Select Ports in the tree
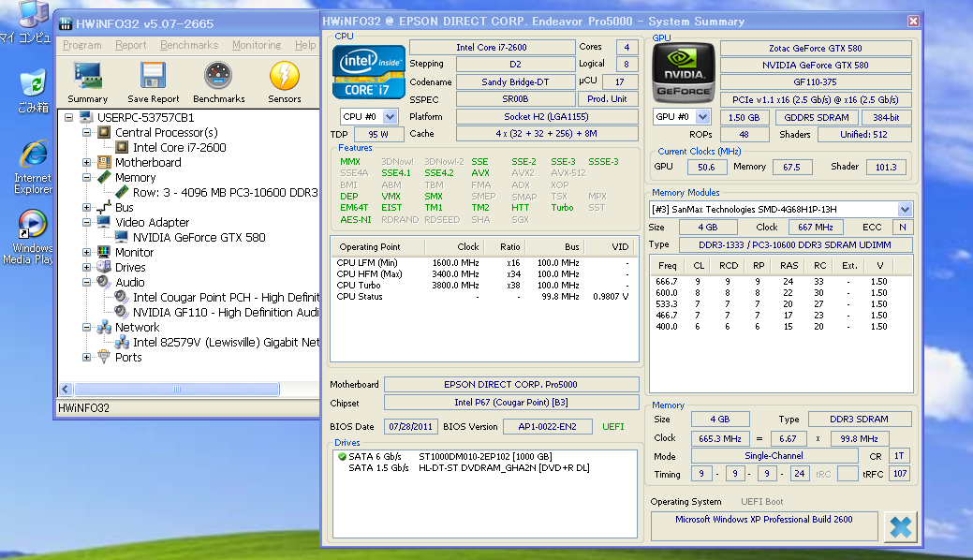973x560 pixels. [x=128, y=357]
